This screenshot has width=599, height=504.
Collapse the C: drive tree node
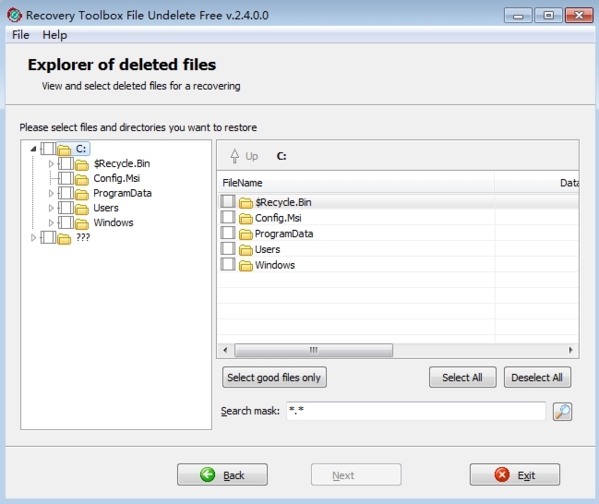pyautogui.click(x=33, y=149)
